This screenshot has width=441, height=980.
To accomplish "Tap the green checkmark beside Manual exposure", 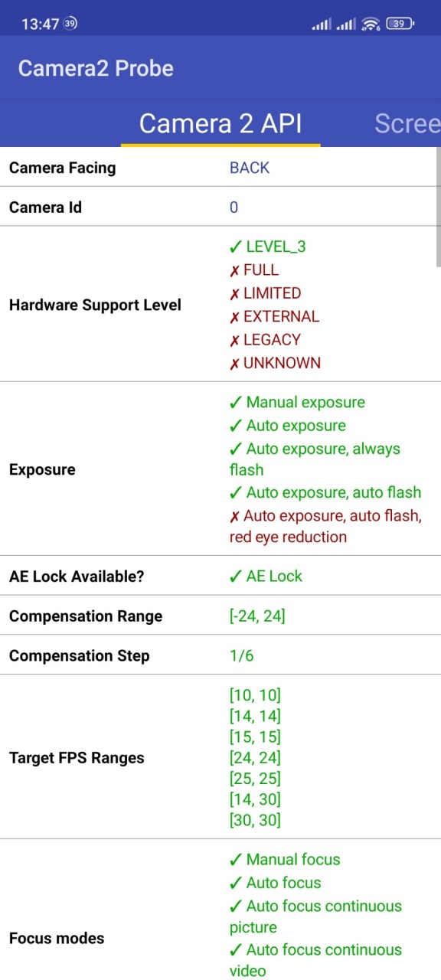I will tap(236, 403).
